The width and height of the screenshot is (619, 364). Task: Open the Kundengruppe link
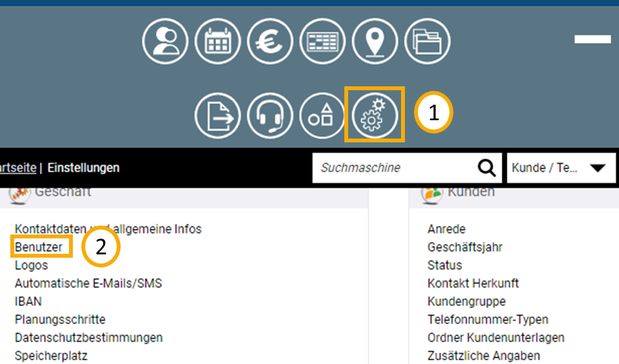[466, 302]
